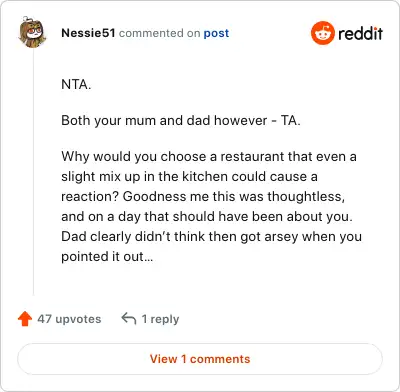This screenshot has width=400, height=392.
Task: Click the curved reply arrow icon
Action: tap(129, 319)
